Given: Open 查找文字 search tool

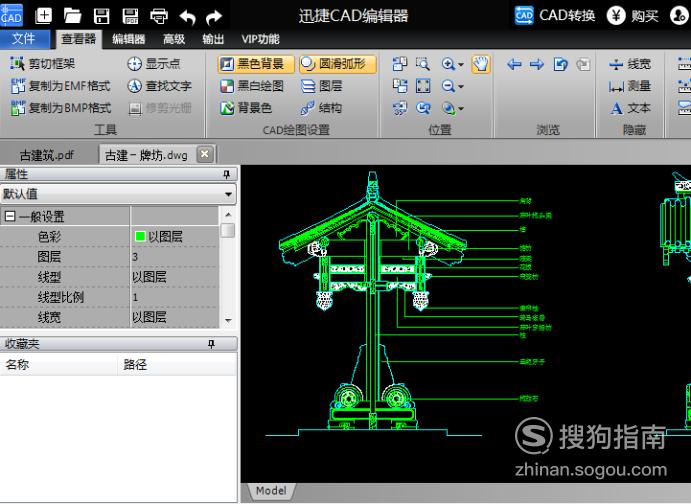Looking at the screenshot, I should [160, 86].
